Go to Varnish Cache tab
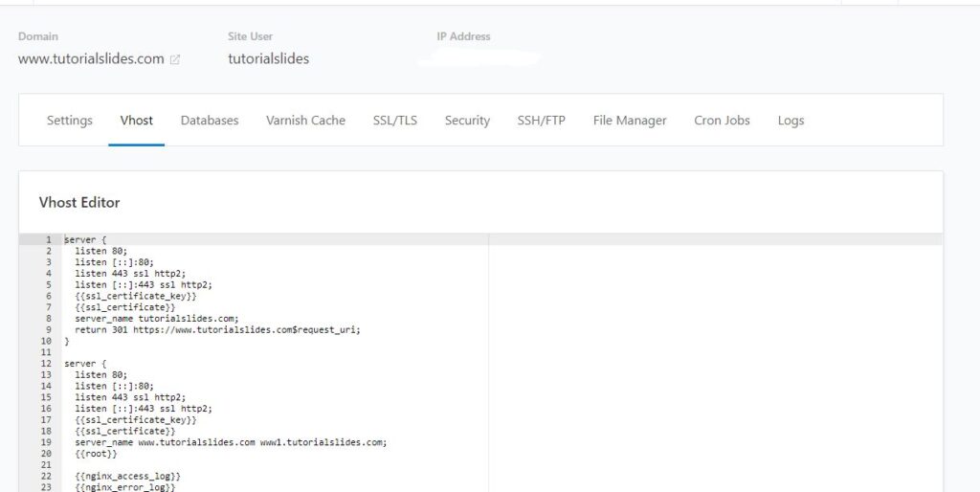The height and width of the screenshot is (492, 980). [x=305, y=120]
